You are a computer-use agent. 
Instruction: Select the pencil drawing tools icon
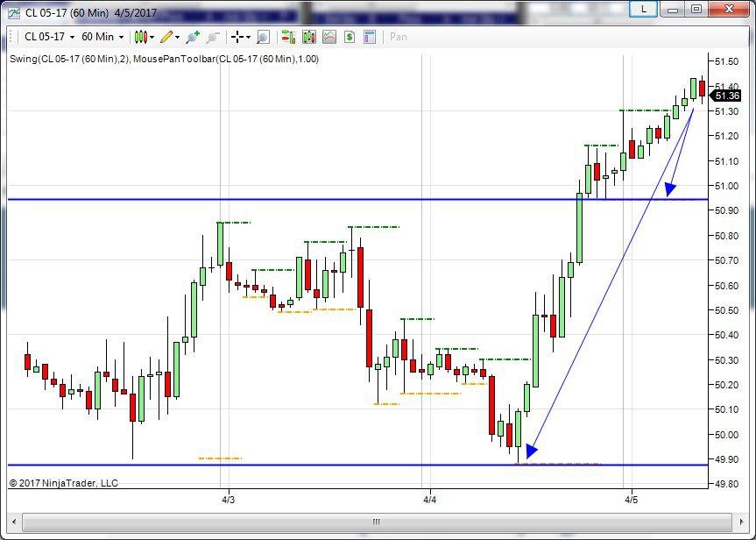pyautogui.click(x=167, y=37)
